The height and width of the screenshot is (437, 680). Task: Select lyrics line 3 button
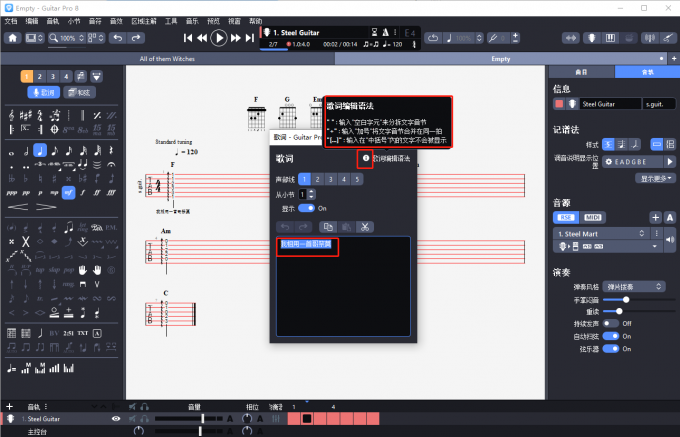click(x=330, y=179)
